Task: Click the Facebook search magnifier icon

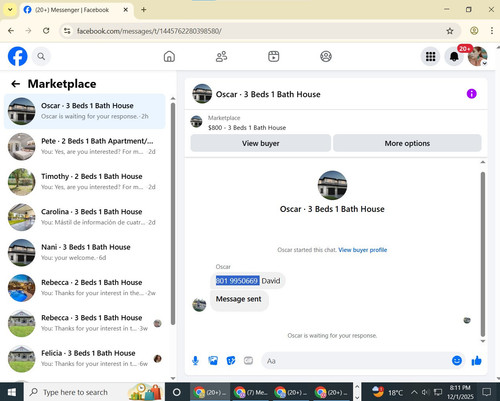Action: 41,56
